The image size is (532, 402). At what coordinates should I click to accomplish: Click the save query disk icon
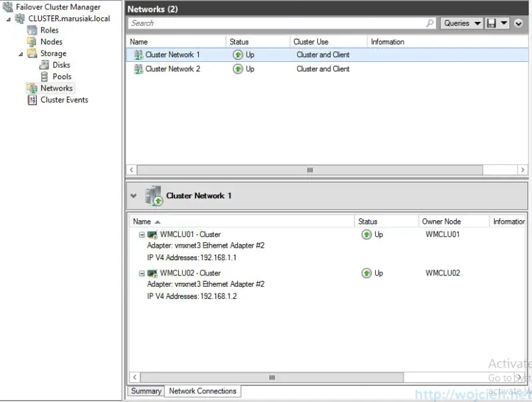pos(491,23)
